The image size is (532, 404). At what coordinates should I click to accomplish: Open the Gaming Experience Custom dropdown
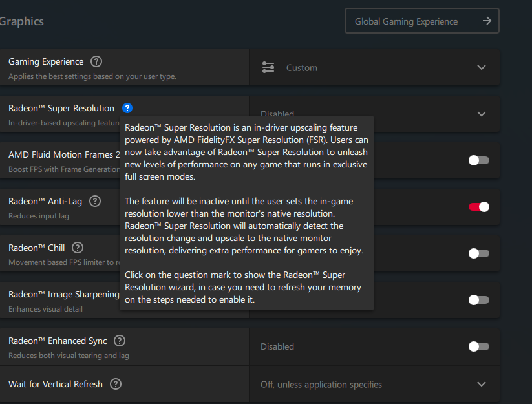coord(374,67)
